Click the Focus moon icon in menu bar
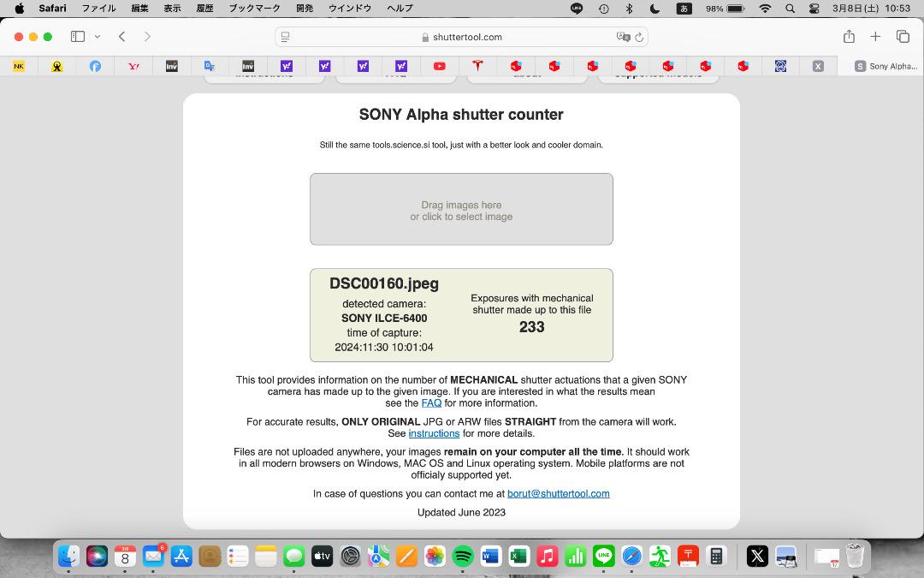 [x=654, y=9]
